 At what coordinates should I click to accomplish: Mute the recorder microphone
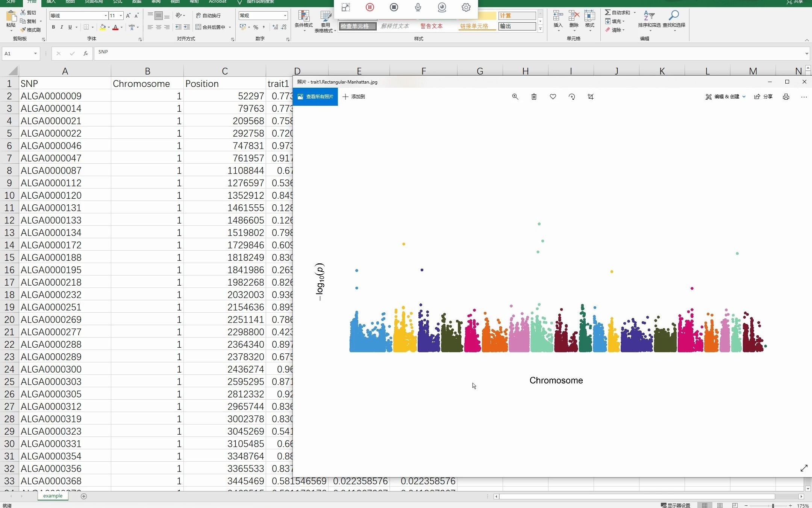click(x=418, y=7)
